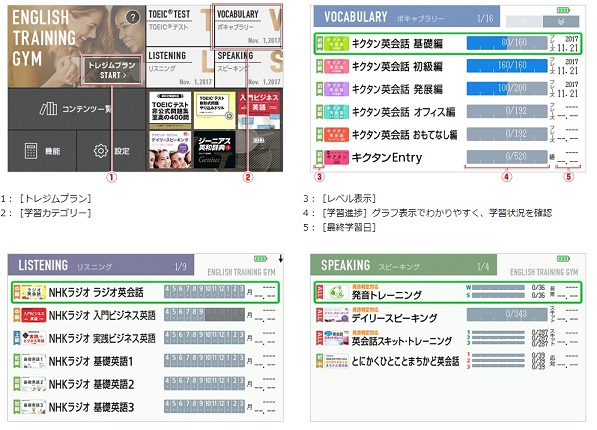Select キクタン英会話 初級編 row
This screenshot has width=597, height=430.
point(449,66)
